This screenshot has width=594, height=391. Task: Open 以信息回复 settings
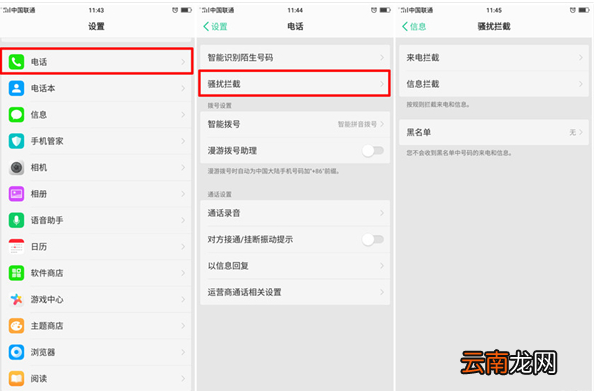295,266
